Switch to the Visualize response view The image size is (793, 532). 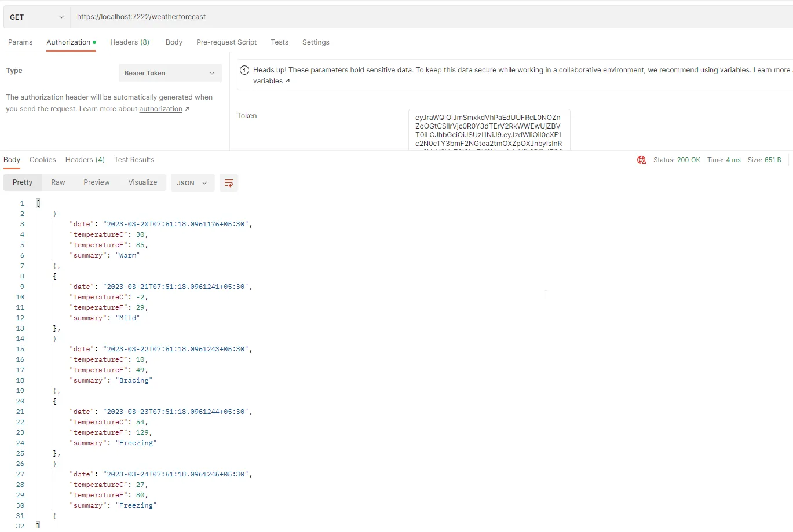[x=142, y=182]
